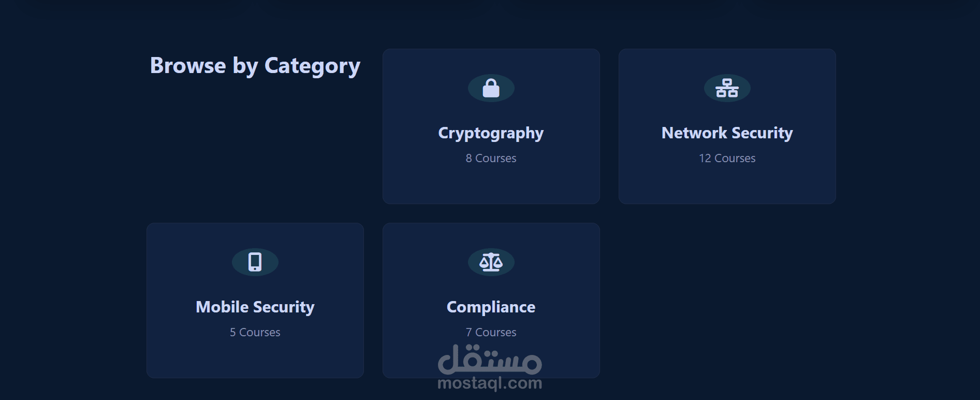Click the 5 Courses label

click(x=255, y=333)
